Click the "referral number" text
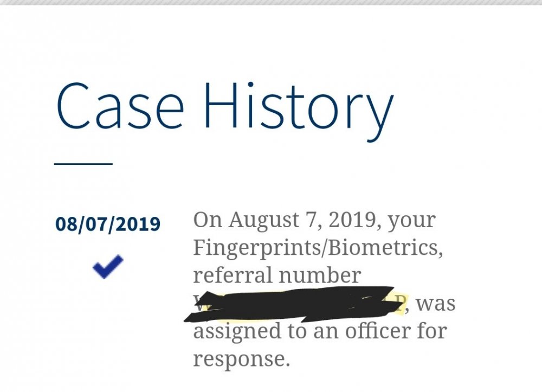Screen dimensions: 542x392 (x=276, y=276)
